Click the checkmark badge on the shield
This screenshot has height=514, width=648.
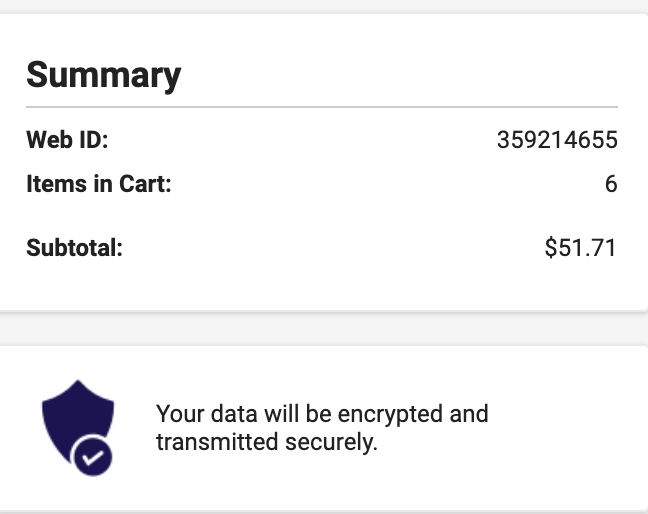[x=93, y=458]
